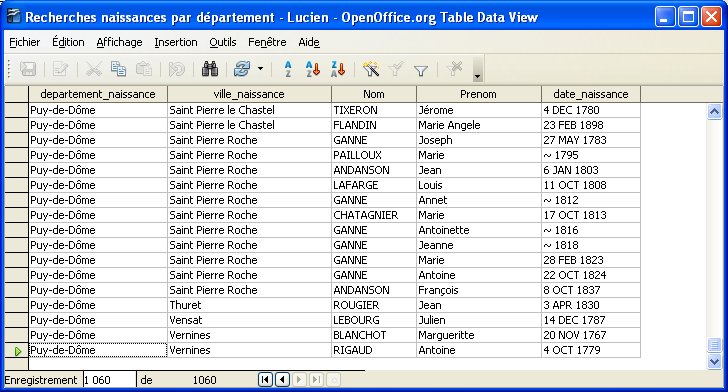Click the LEBOURG name cell

click(x=374, y=320)
